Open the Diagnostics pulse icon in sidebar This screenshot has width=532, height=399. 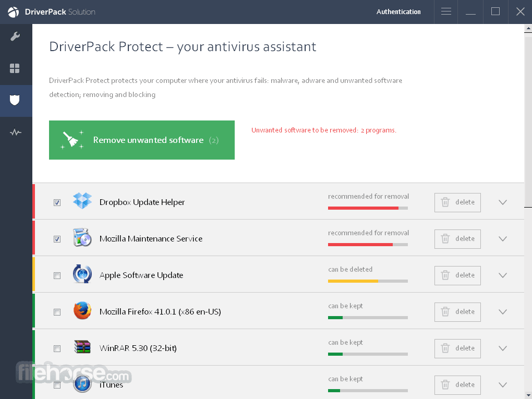tap(15, 132)
